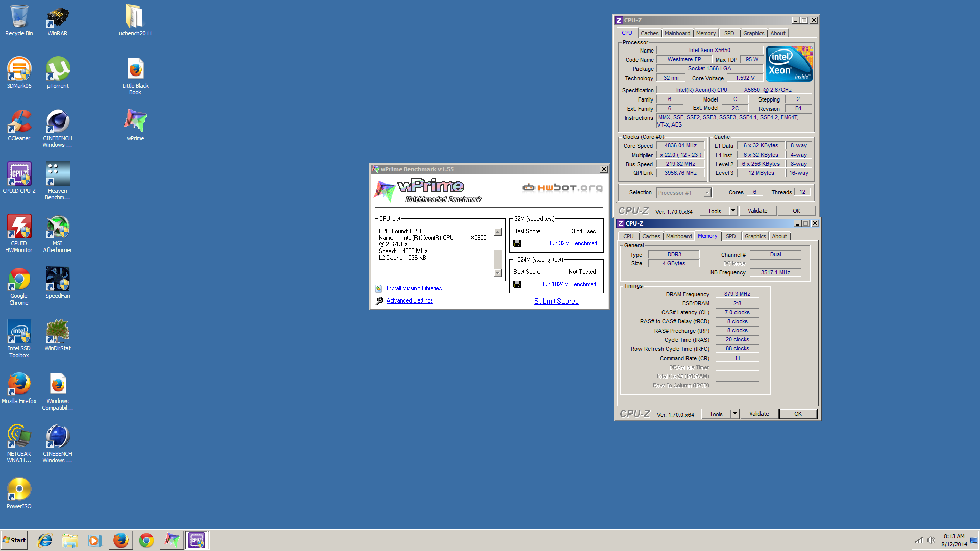Click Submit Scores link in wPrime
980x551 pixels.
tap(556, 301)
